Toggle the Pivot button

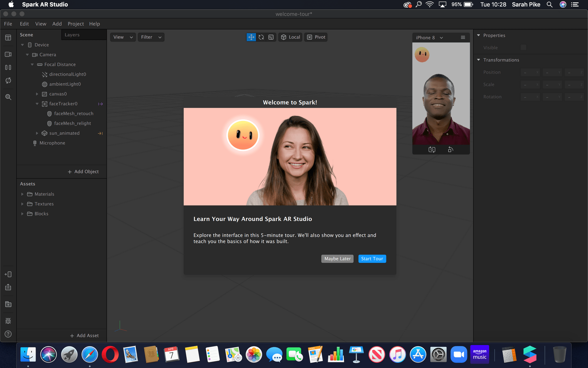click(316, 37)
